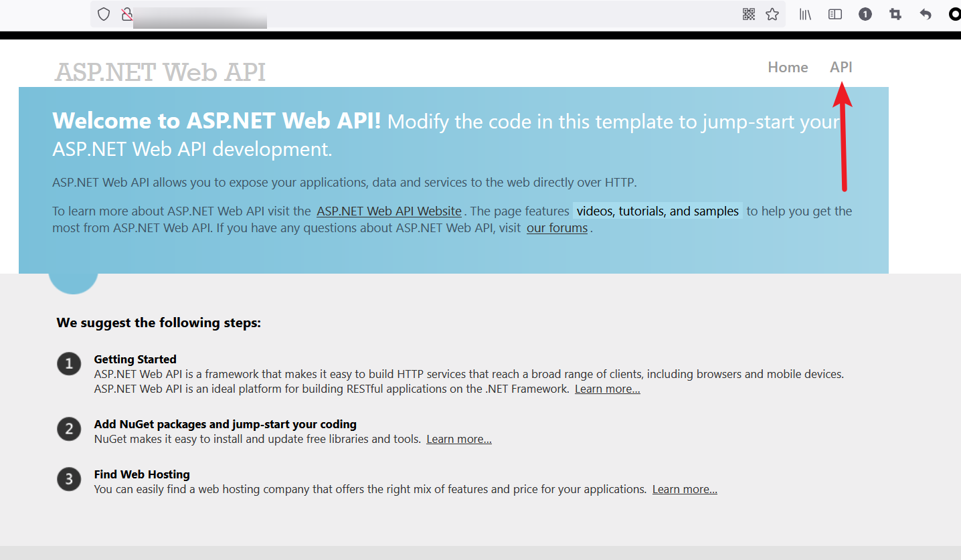Viewport: 961px width, 560px height.
Task: Click the extension badge showing 1
Action: (x=865, y=14)
